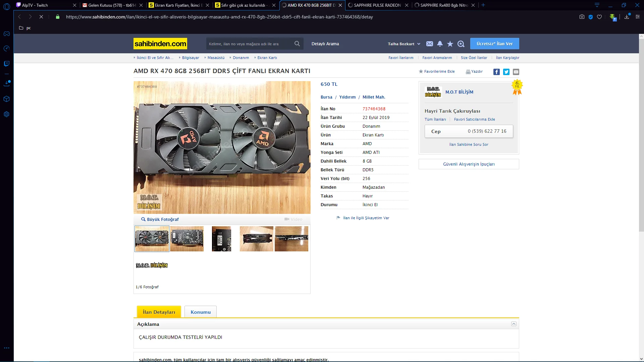This screenshot has height=362, width=644.
Task: Collapse the Açıklama section arrow
Action: pos(514,324)
